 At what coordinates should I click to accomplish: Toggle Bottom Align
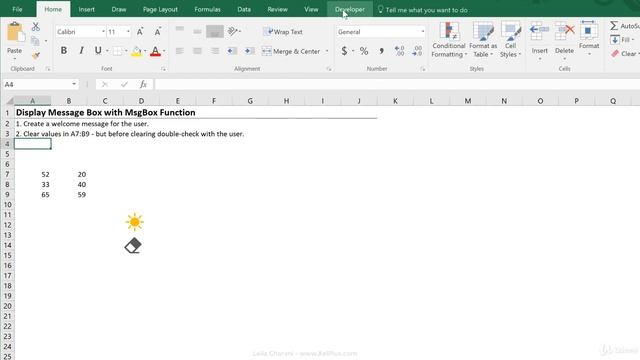[x=215, y=31]
